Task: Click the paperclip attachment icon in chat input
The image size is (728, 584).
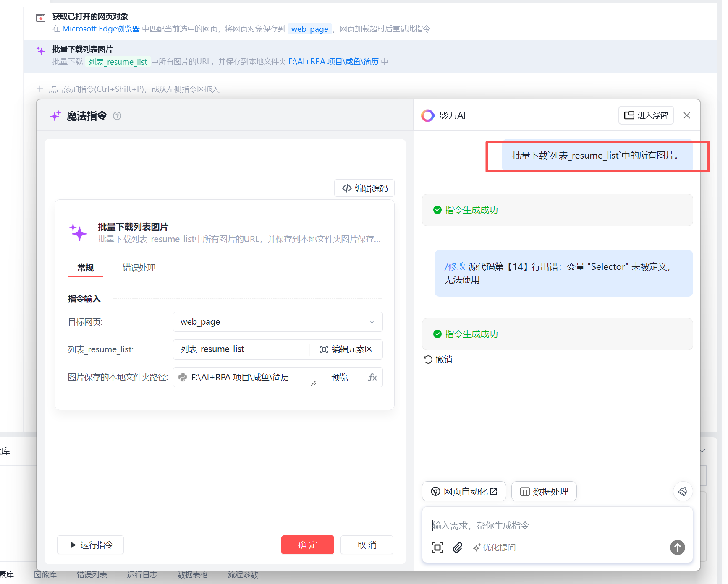Action: pos(458,547)
